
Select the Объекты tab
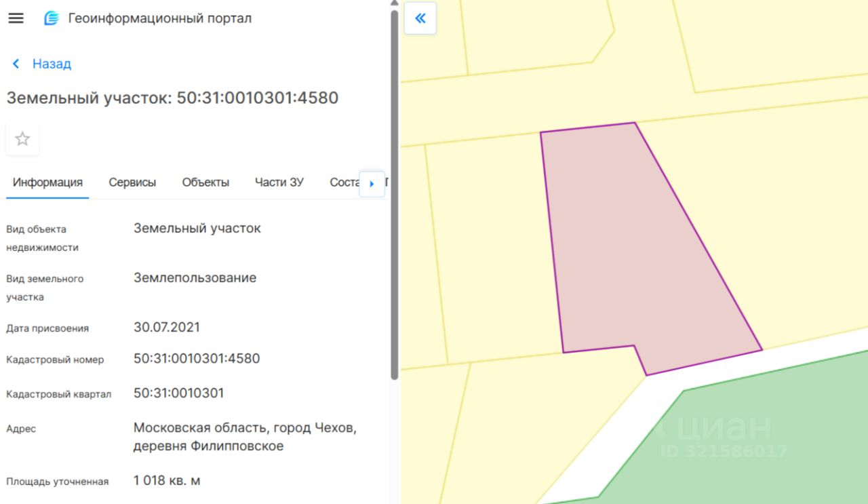205,182
